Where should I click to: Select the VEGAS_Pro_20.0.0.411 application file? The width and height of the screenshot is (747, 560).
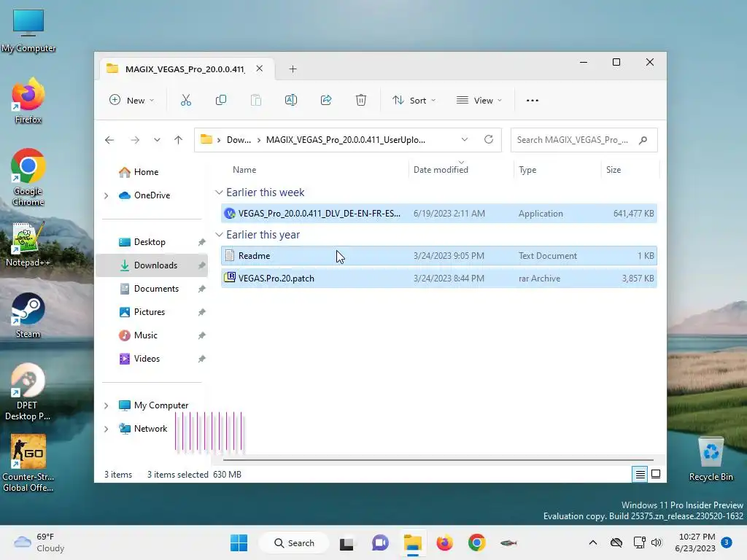coord(438,214)
